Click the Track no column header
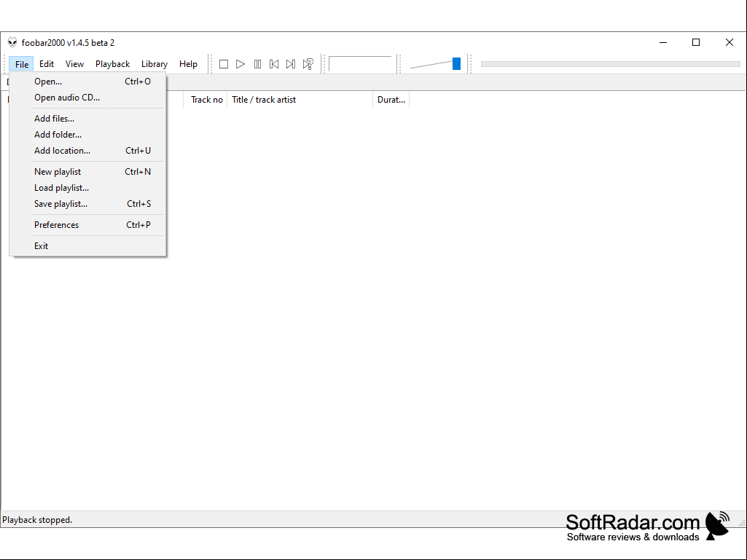This screenshot has height=560, width=747. tap(206, 100)
